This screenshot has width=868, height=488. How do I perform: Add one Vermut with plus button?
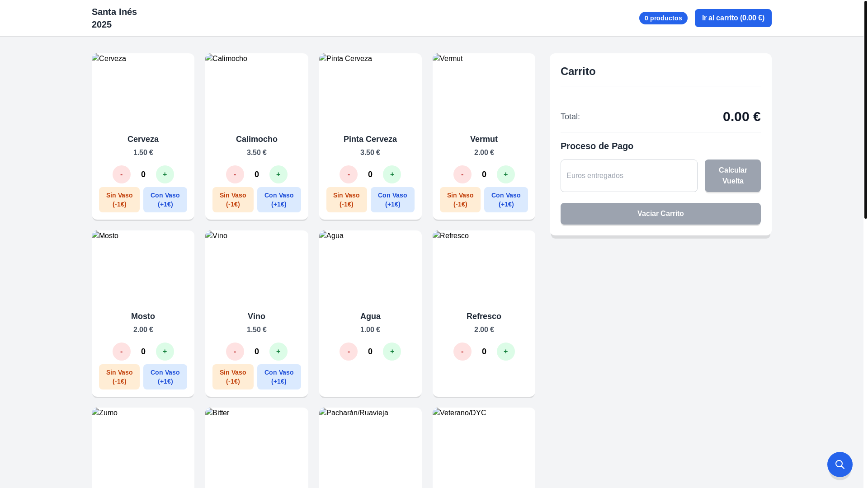[x=506, y=174]
